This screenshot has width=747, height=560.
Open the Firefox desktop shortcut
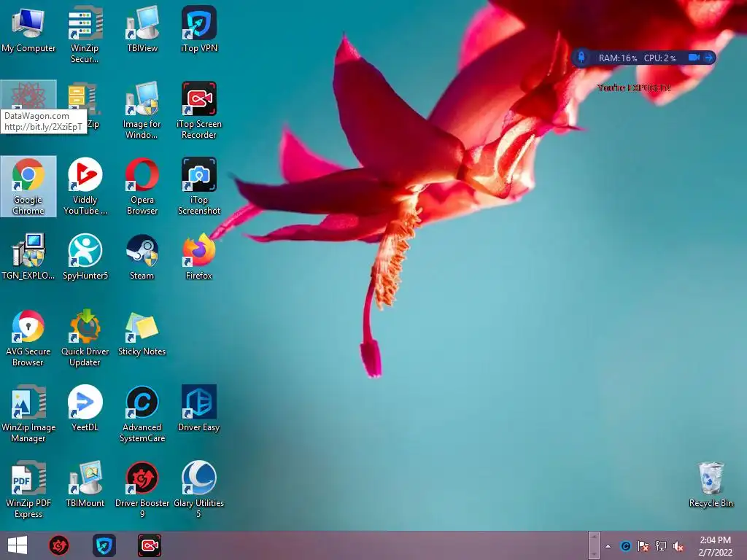click(199, 257)
